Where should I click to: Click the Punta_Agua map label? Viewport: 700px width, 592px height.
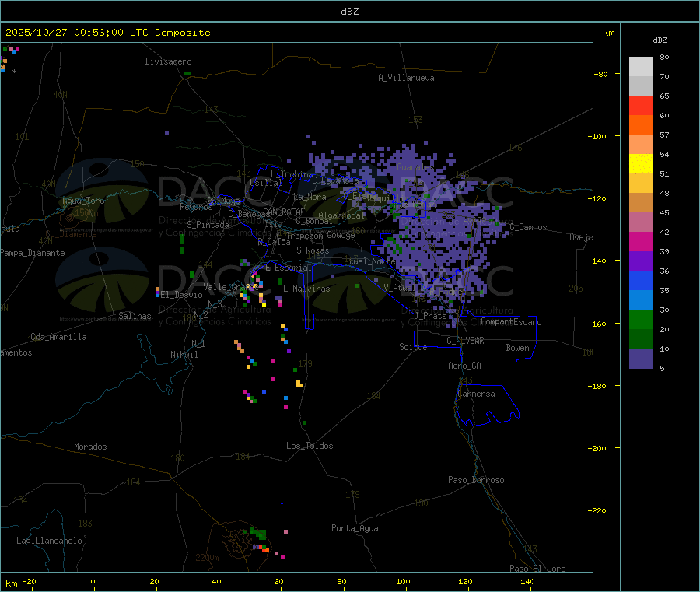[355, 528]
